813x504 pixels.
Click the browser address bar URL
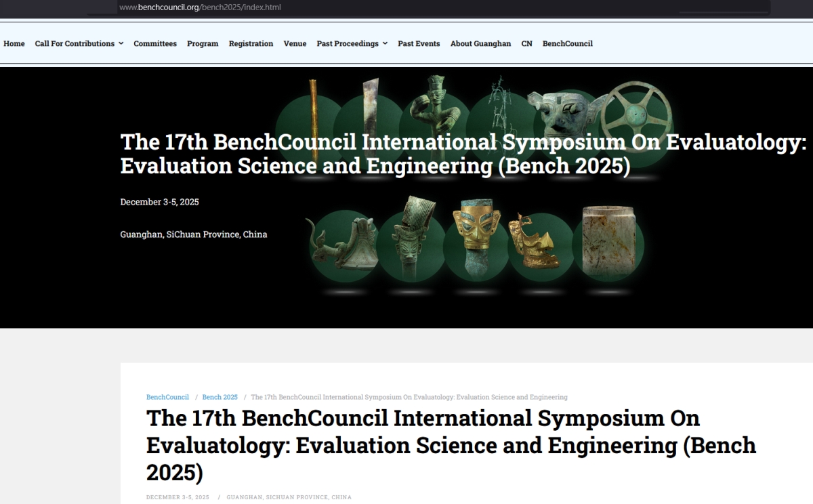click(x=200, y=7)
